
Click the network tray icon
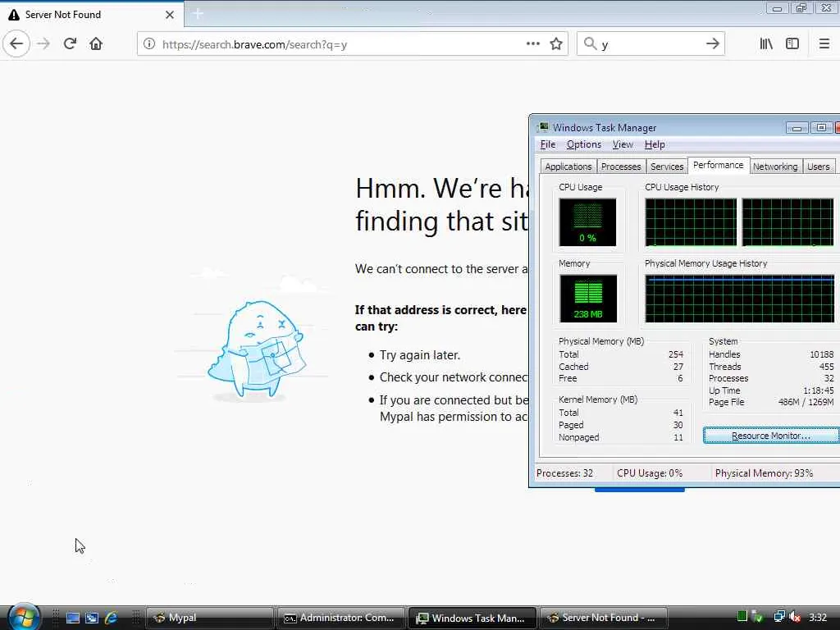(x=779, y=617)
